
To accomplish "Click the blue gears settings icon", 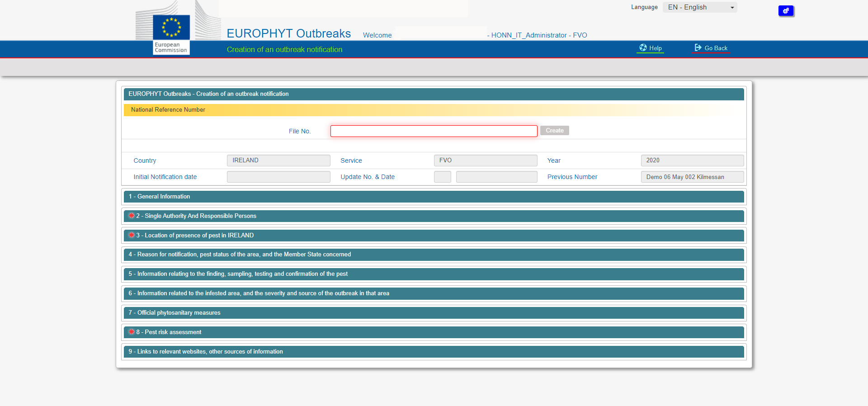I will click(x=786, y=11).
